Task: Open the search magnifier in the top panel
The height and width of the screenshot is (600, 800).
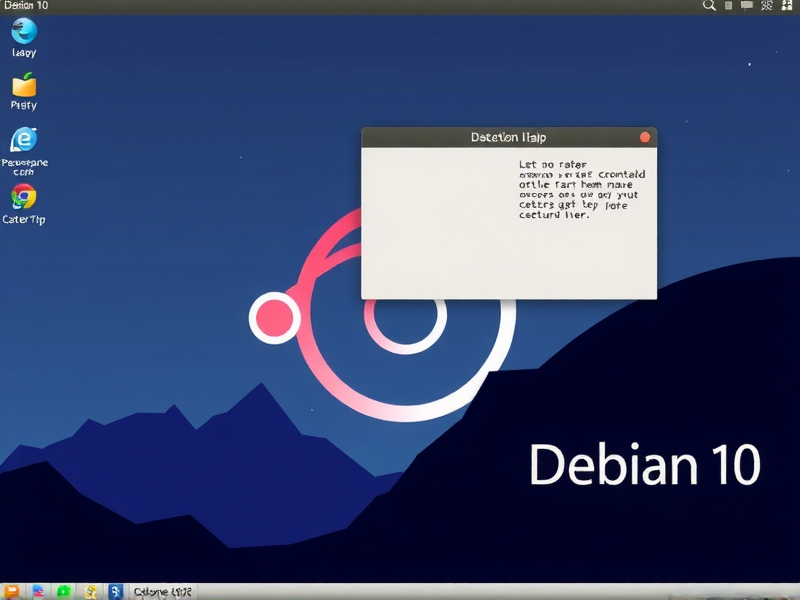Action: click(x=710, y=6)
